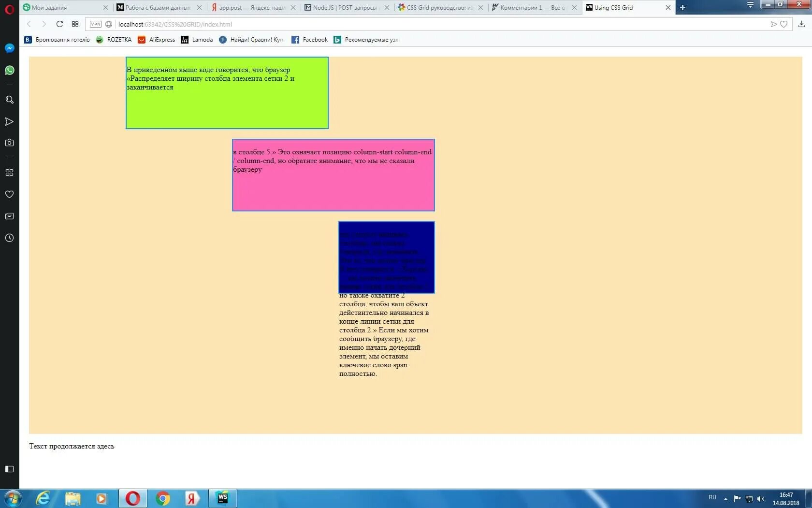812x508 pixels.
Task: Switch to WebStorm on the taskbar
Action: click(223, 498)
